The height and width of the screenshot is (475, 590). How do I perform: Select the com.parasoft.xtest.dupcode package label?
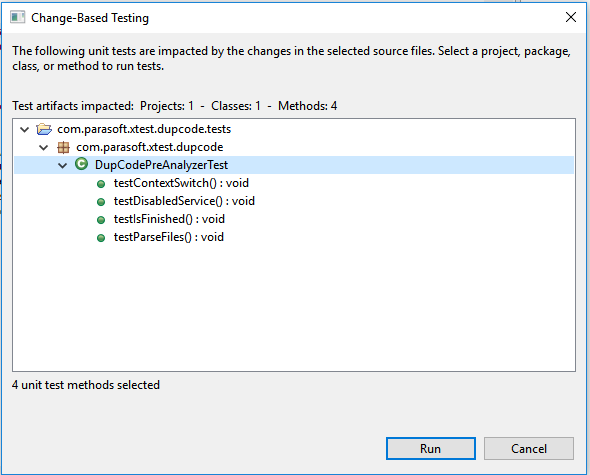click(x=150, y=147)
